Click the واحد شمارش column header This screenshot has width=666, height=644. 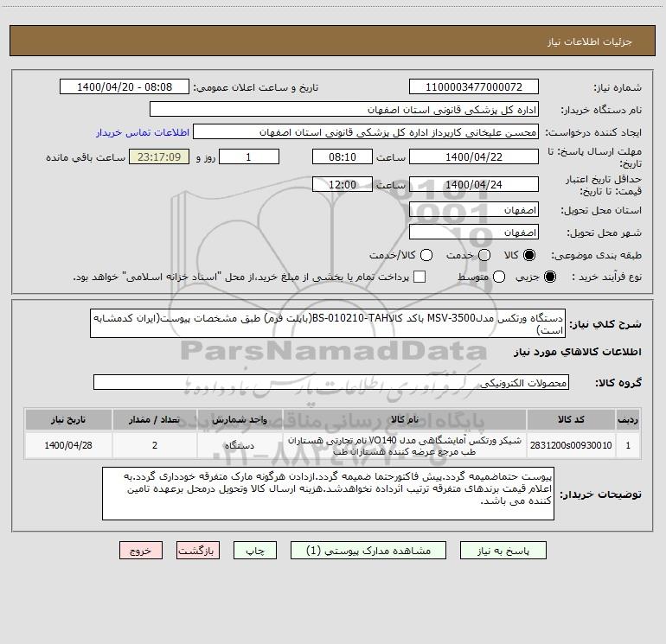pos(240,419)
